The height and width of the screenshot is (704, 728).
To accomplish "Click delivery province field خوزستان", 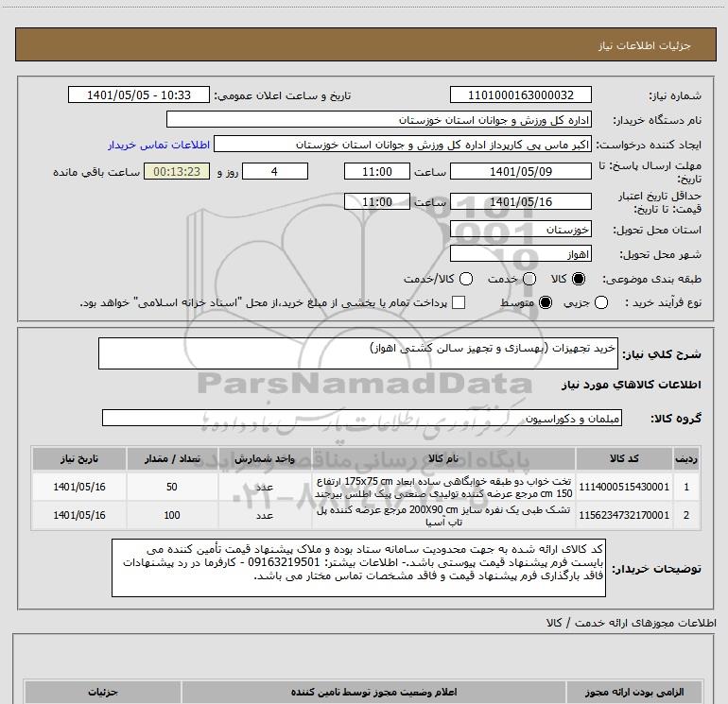I will click(x=520, y=230).
